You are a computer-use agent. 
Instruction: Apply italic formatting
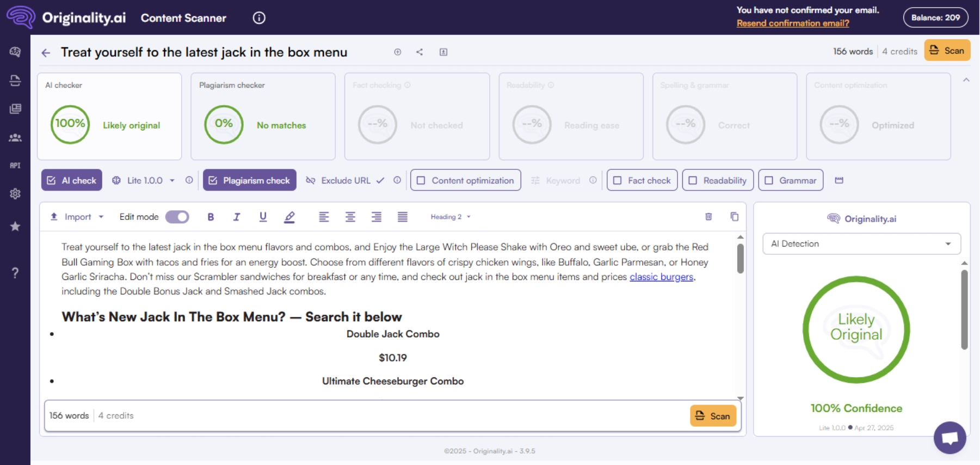[237, 217]
